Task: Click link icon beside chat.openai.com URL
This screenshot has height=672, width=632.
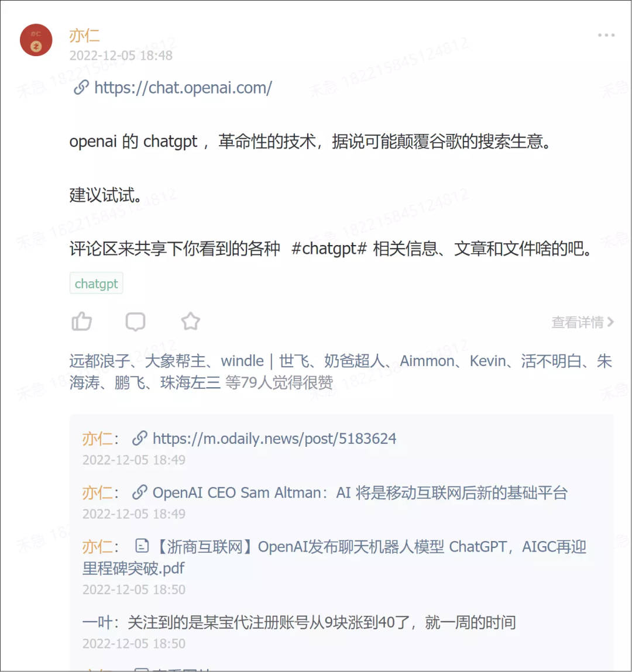Action: tap(81, 87)
